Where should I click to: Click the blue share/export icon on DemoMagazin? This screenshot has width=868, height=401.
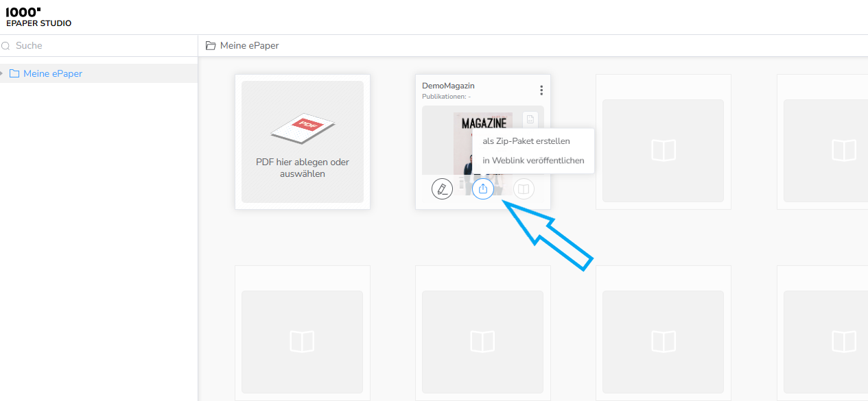tap(483, 189)
